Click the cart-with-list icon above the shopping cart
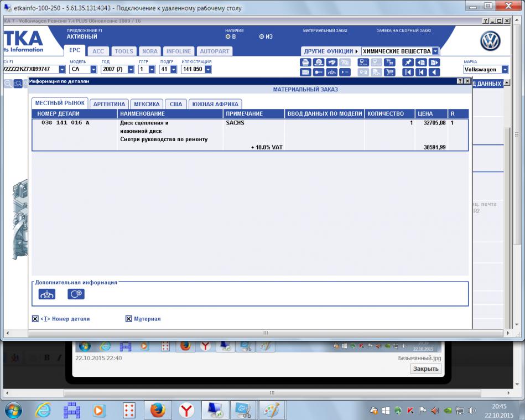 [x=389, y=63]
